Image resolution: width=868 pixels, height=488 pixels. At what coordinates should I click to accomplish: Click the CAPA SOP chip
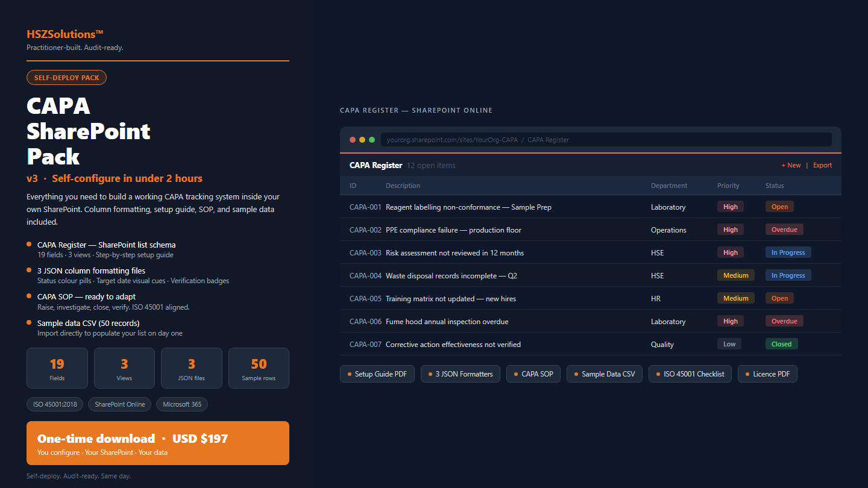click(533, 374)
